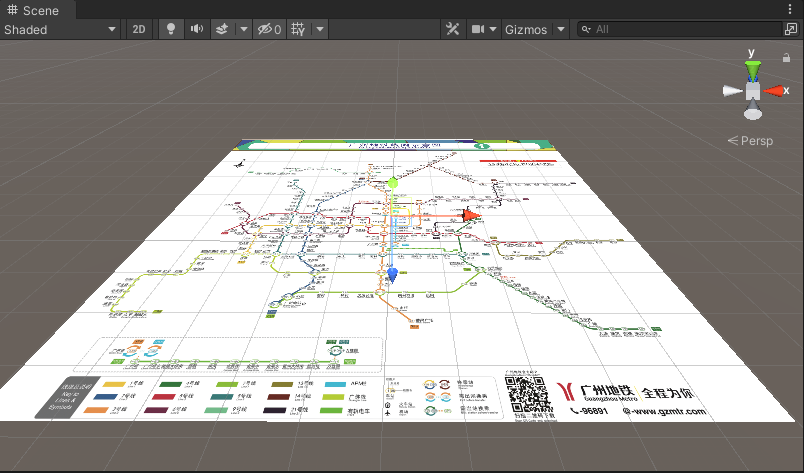Image resolution: width=804 pixels, height=473 pixels.
Task: Toggle scene lighting with the lightbulb icon
Action: pos(171,29)
